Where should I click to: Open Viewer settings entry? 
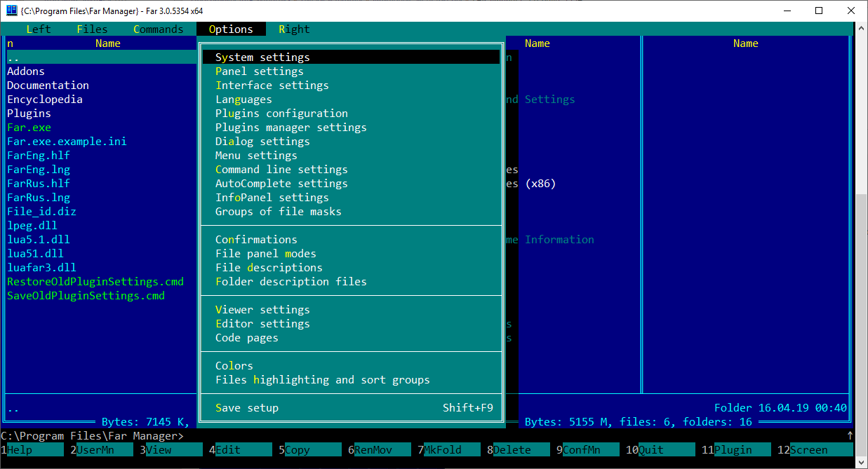tap(262, 310)
